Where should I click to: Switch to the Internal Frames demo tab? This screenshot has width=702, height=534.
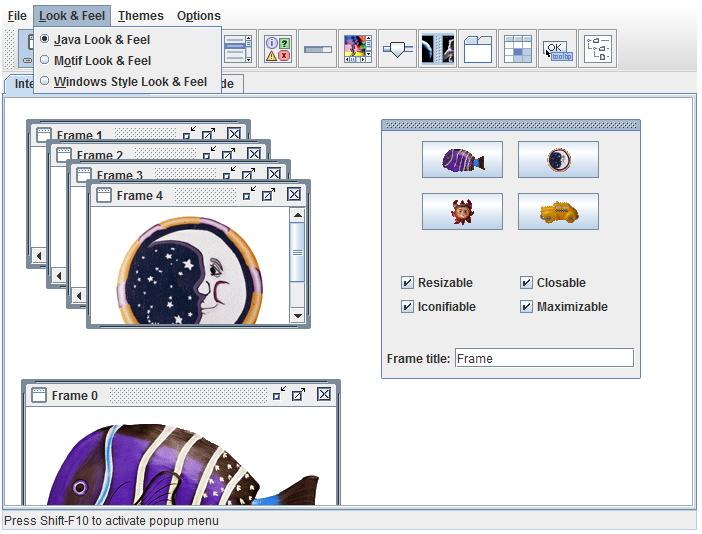pos(19,84)
